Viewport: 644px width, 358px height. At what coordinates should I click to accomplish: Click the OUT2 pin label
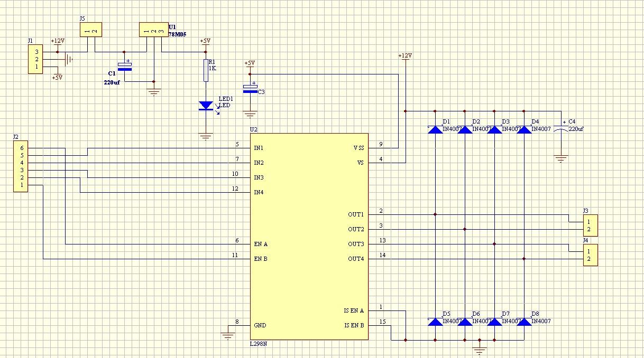tap(356, 230)
